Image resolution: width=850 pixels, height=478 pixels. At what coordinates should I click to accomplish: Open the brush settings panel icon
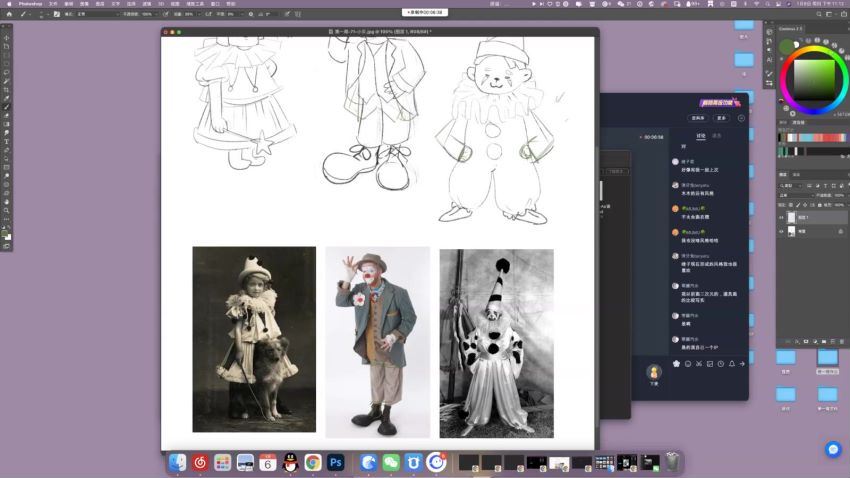pos(57,14)
